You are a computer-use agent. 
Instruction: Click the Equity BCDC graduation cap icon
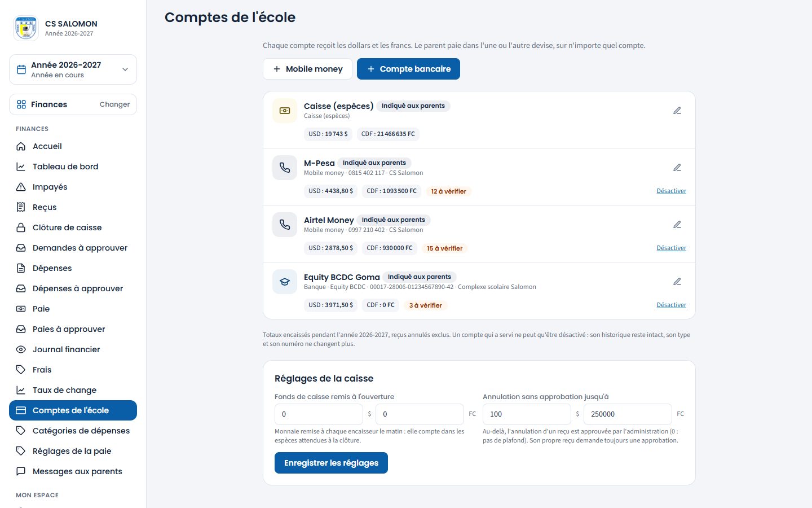tap(285, 282)
